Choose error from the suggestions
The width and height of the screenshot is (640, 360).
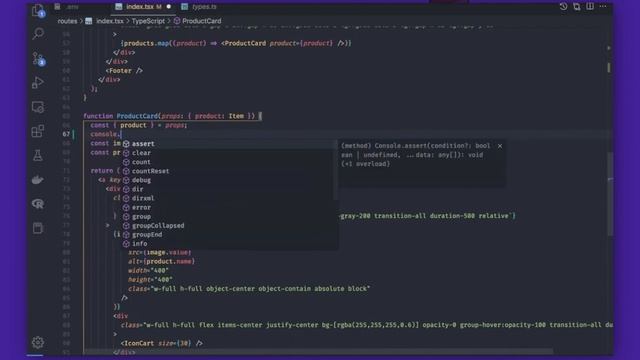point(229,207)
